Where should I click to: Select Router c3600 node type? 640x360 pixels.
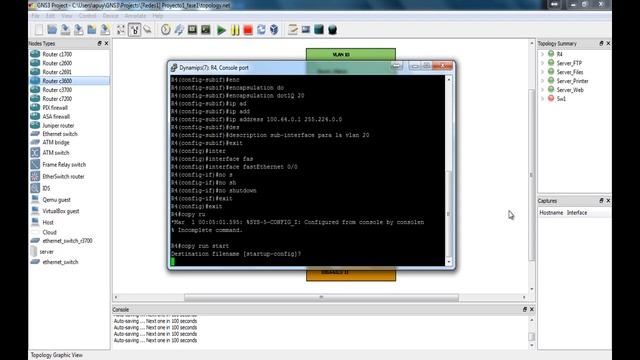click(x=69, y=81)
